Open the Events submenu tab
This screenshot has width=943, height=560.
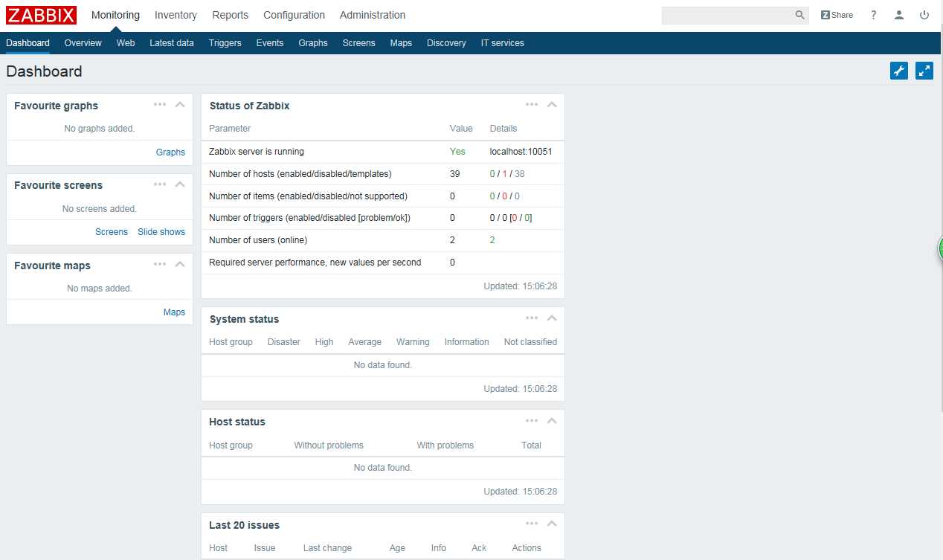tap(270, 43)
